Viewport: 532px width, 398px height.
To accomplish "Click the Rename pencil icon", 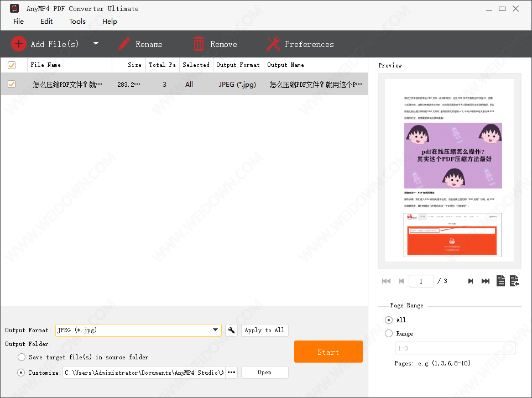I will pos(123,44).
